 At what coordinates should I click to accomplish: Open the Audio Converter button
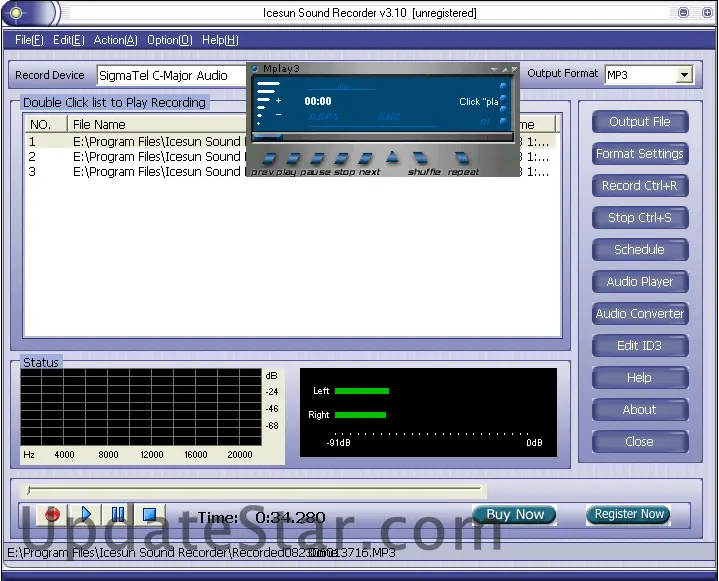click(x=639, y=314)
